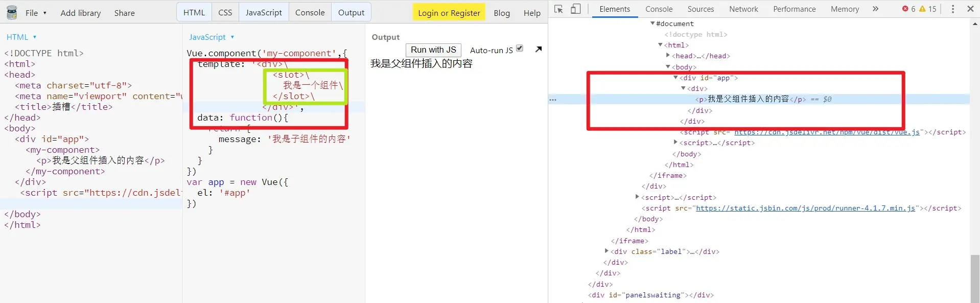Click the warning count indicator showing 15
The image size is (980, 303).
tap(928, 9)
